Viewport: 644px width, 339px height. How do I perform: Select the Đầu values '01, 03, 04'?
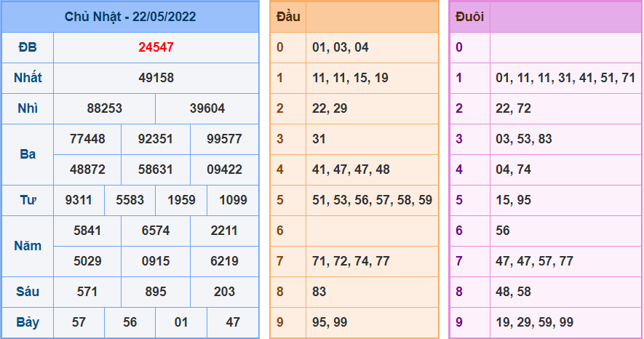pos(340,47)
